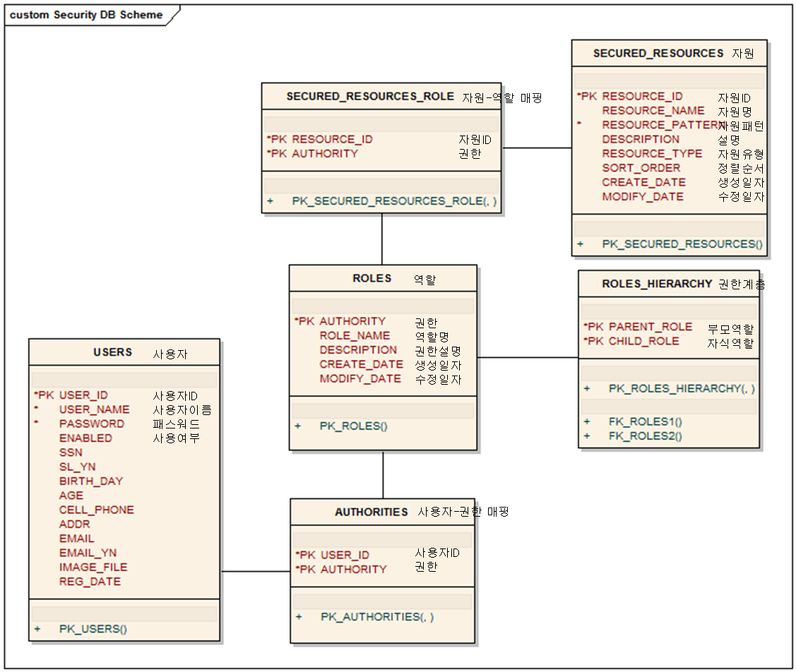Select the ROLES_HIERARCHY table title
Viewport: 796px width, 672px height.
tap(657, 284)
